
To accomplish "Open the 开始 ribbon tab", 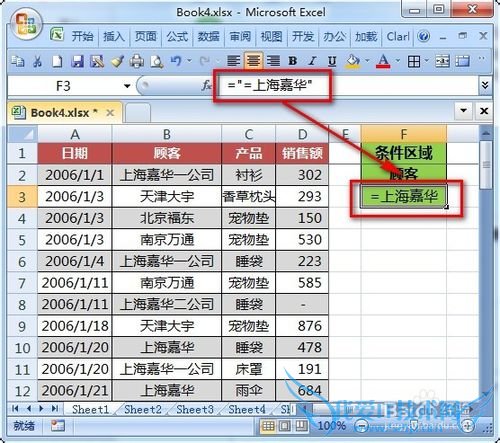I will pos(82,36).
